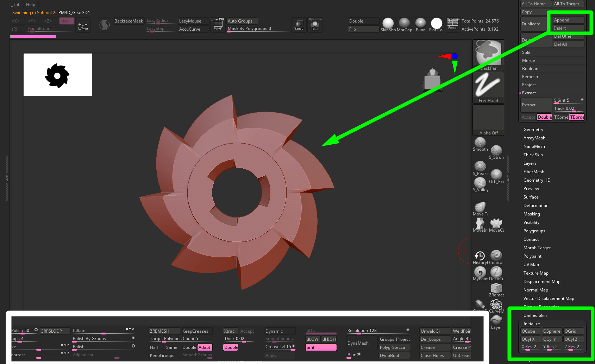The image size is (595, 364).
Task: Select the Layer brush icon
Action: coord(496,321)
